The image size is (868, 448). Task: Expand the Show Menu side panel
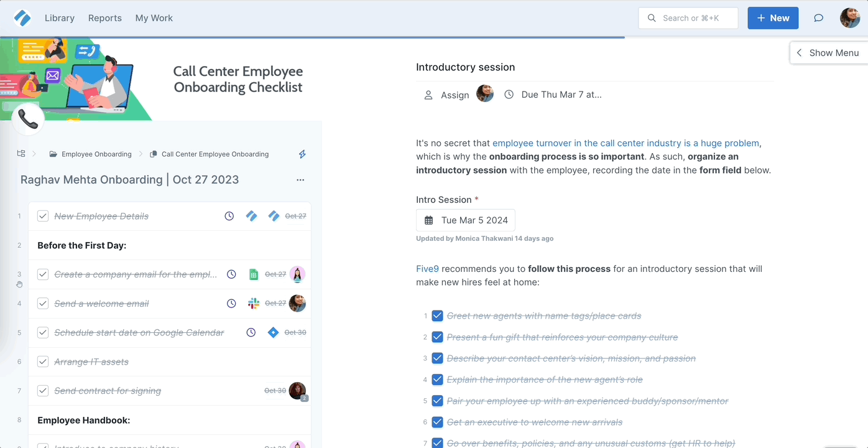(x=829, y=53)
